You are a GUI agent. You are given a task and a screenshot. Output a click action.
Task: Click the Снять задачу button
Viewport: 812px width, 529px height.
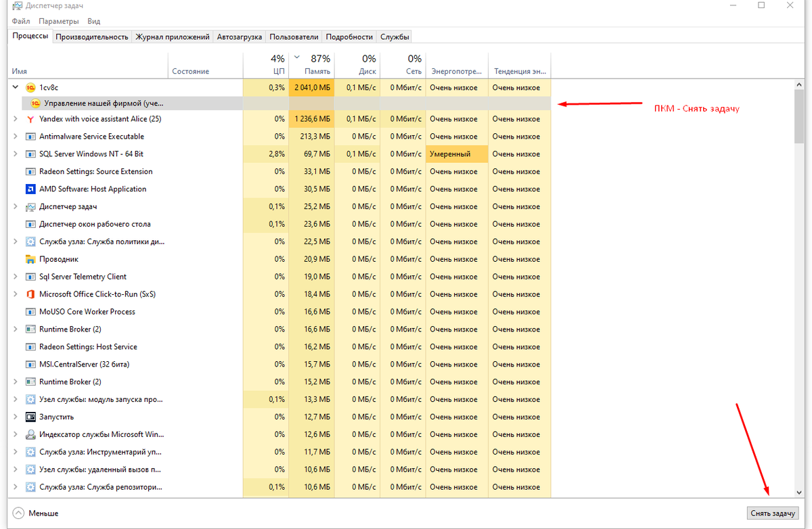[773, 513]
